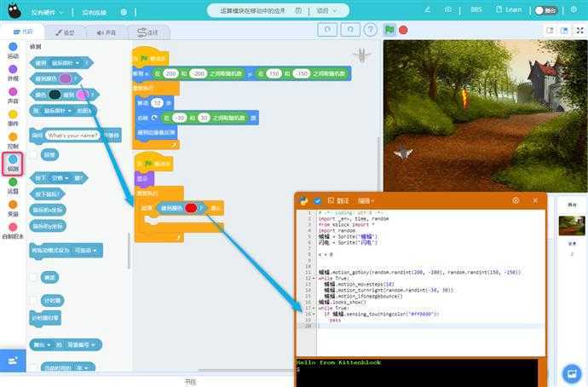Select stage backdrop thumbnail on right

point(572,225)
